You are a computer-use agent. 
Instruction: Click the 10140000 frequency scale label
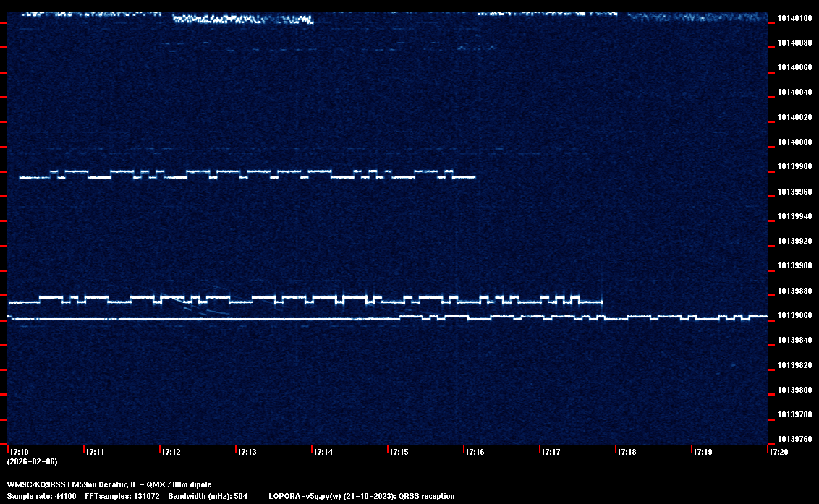(x=794, y=142)
